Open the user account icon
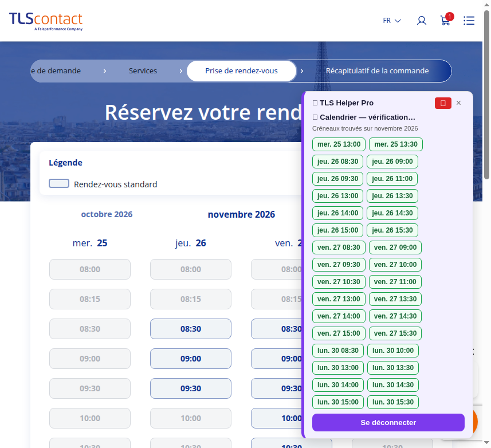The image size is (491, 448). (x=422, y=21)
